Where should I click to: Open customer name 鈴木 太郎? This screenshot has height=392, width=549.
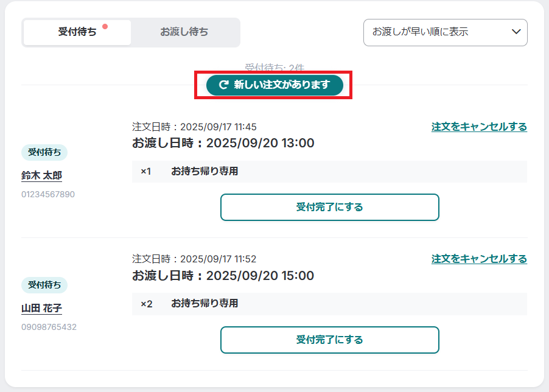[41, 175]
